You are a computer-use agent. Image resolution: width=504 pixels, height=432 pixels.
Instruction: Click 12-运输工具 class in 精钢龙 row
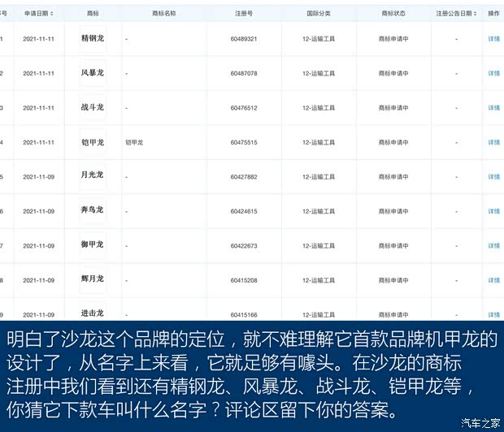tap(319, 39)
